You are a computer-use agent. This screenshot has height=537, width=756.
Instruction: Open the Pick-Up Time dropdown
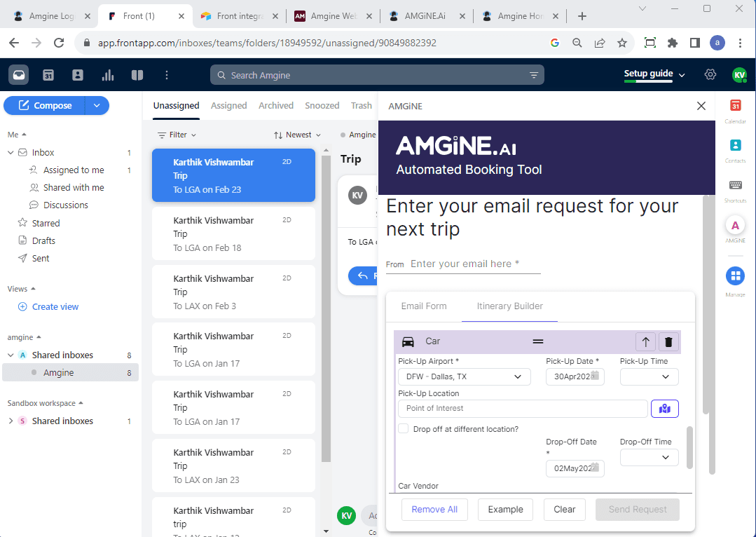coord(649,377)
